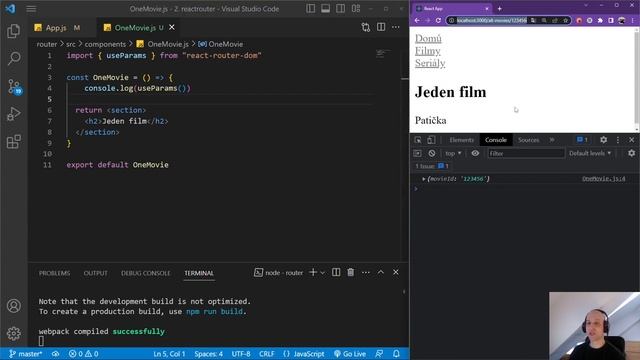The height and width of the screenshot is (360, 640).
Task: Open the VS Code hamburger menu
Action: (x=31, y=9)
